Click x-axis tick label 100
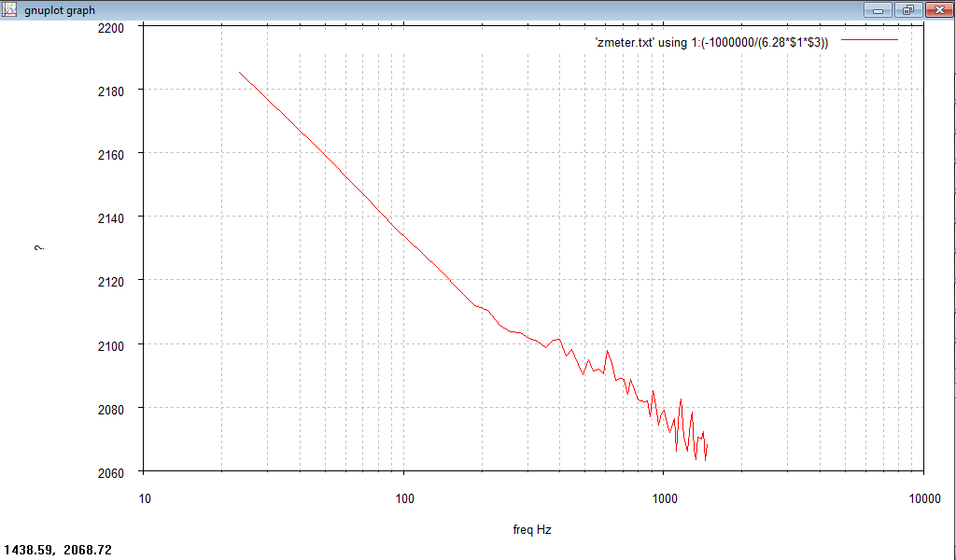 click(x=404, y=498)
